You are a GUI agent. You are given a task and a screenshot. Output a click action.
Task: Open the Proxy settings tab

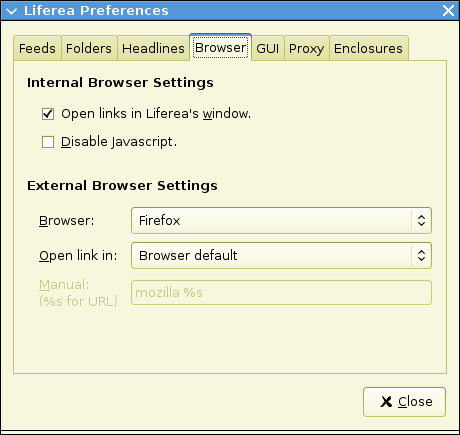(307, 48)
